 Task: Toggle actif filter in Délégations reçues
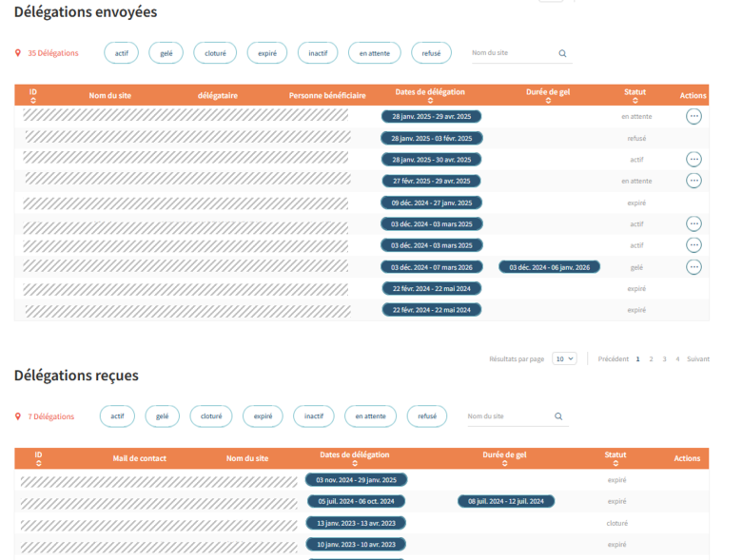point(117,416)
